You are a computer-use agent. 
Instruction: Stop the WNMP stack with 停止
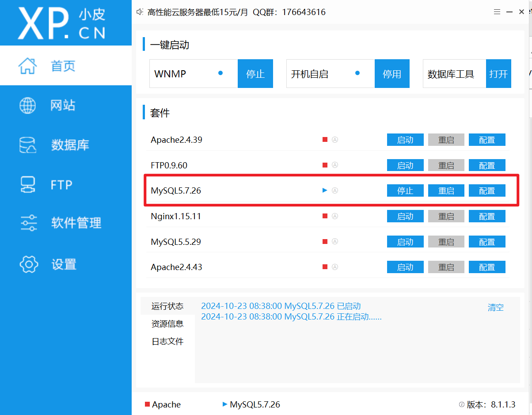click(255, 74)
